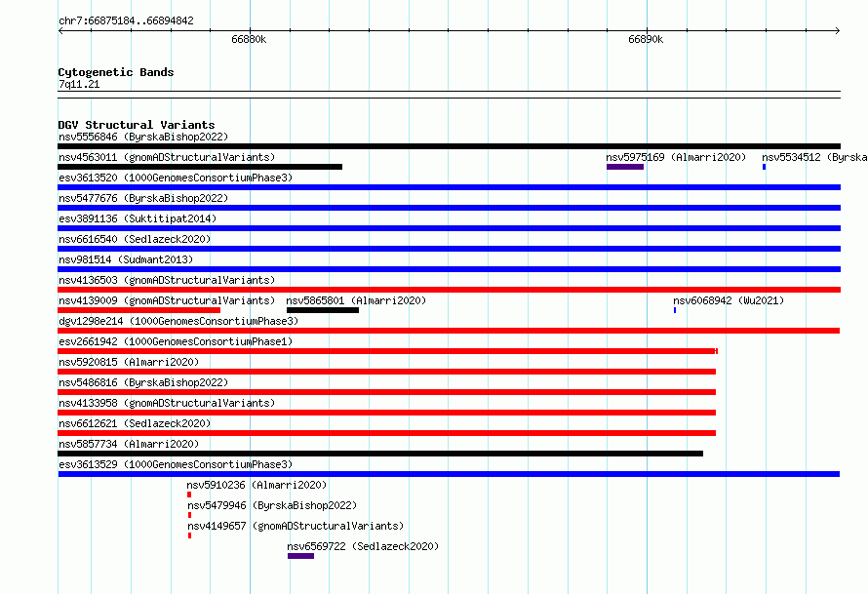868x594 pixels.
Task: Select the small red marker of nsv4149657
Action: (x=190, y=535)
